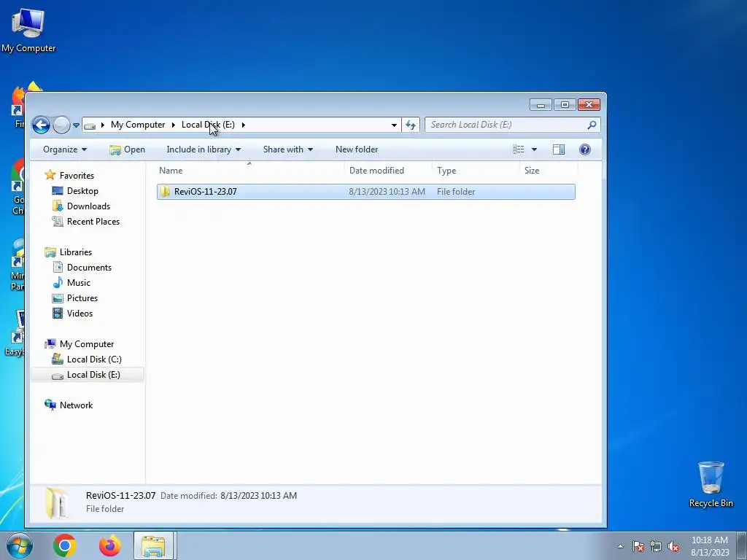
Task: Minimize the Explorer window
Action: pos(541,105)
